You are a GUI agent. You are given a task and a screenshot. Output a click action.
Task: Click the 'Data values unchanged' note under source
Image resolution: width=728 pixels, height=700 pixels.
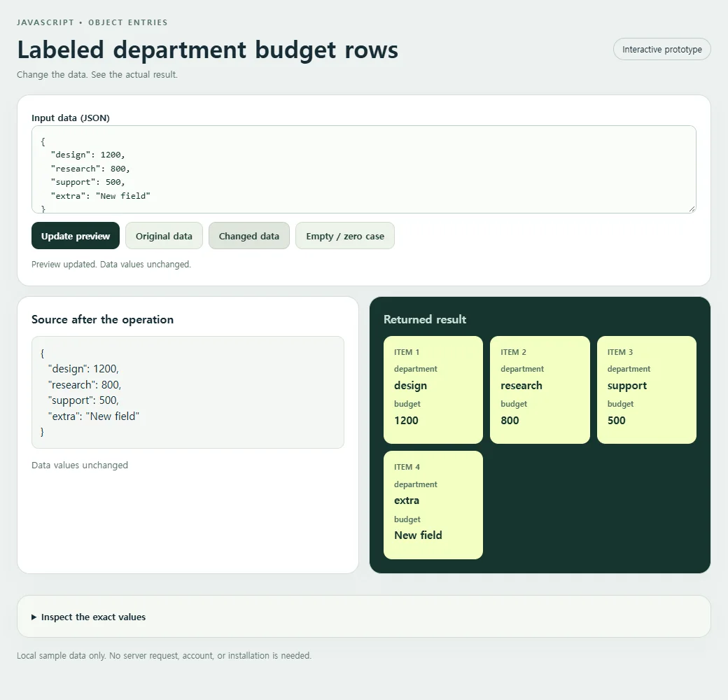(80, 465)
